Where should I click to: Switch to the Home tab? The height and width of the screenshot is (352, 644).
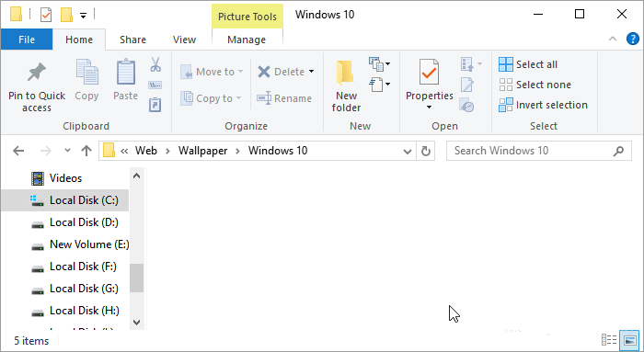79,40
